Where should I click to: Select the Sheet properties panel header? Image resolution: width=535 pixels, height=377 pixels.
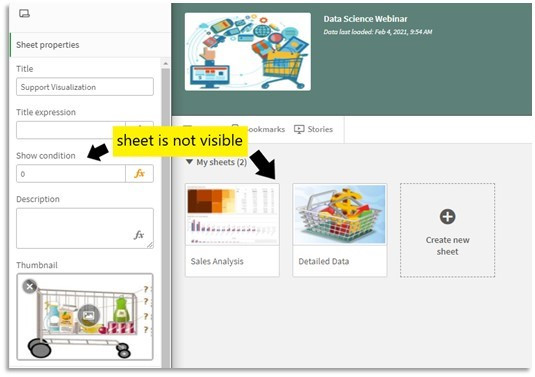pos(90,45)
